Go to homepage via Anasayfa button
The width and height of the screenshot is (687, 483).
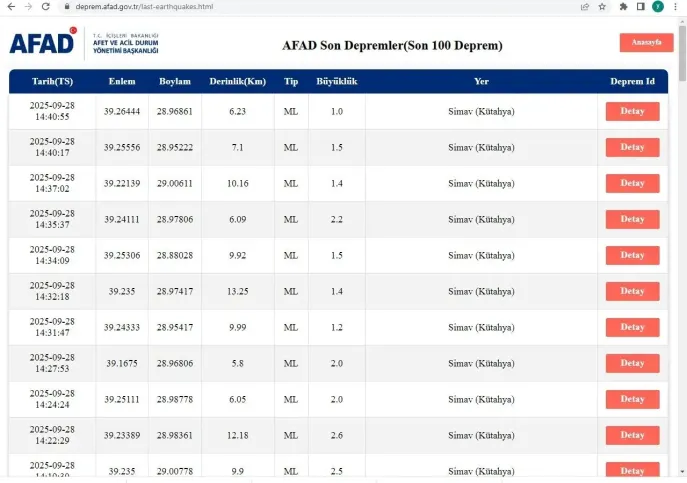646,43
